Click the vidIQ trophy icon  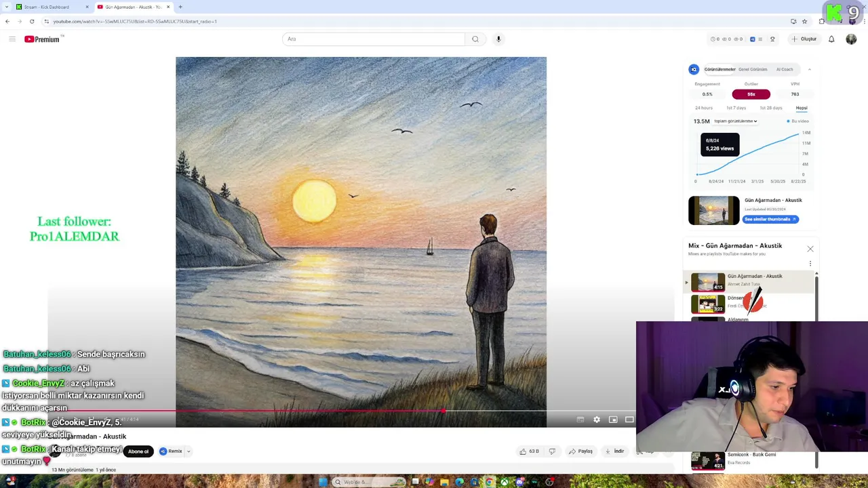(772, 39)
